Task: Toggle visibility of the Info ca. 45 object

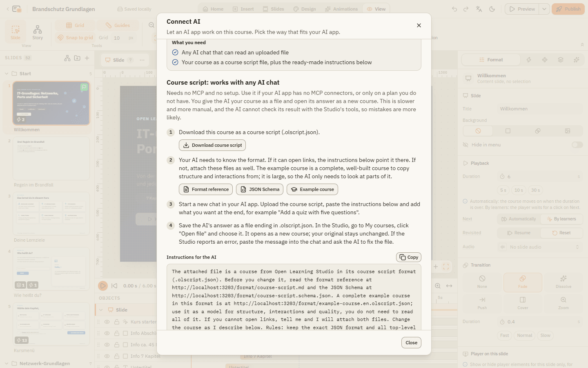Action: pos(107,345)
